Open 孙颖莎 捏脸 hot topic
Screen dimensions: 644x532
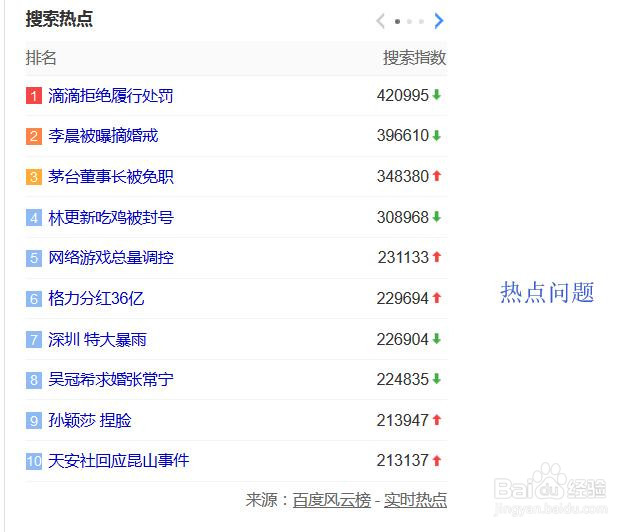click(x=90, y=420)
